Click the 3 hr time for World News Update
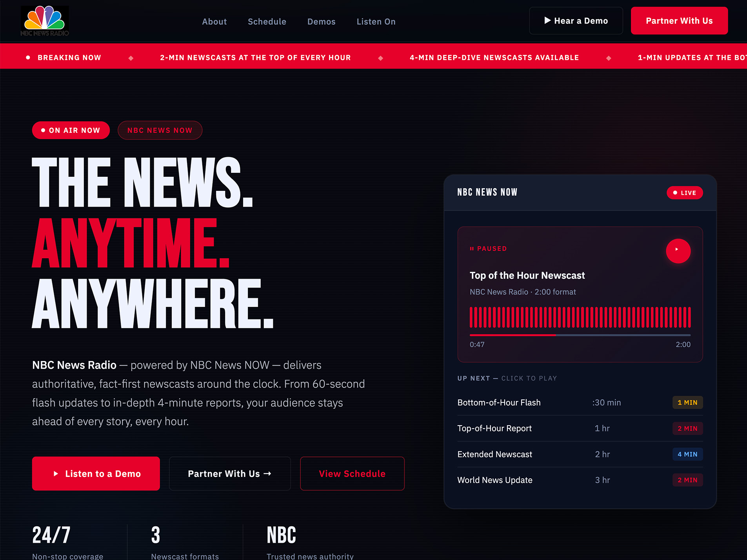Image resolution: width=747 pixels, height=560 pixels. tap(602, 480)
